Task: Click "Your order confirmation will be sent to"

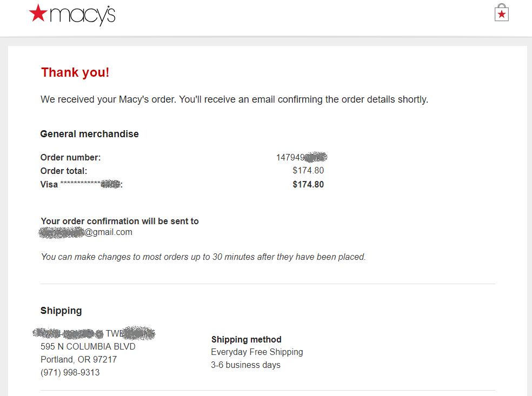Action: tap(119, 221)
